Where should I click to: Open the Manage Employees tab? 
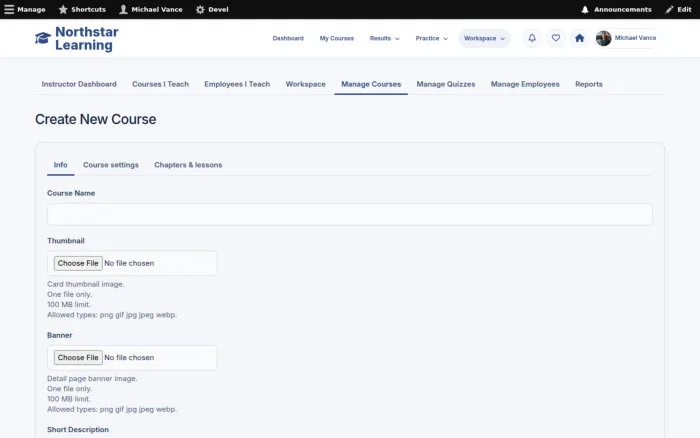point(525,84)
